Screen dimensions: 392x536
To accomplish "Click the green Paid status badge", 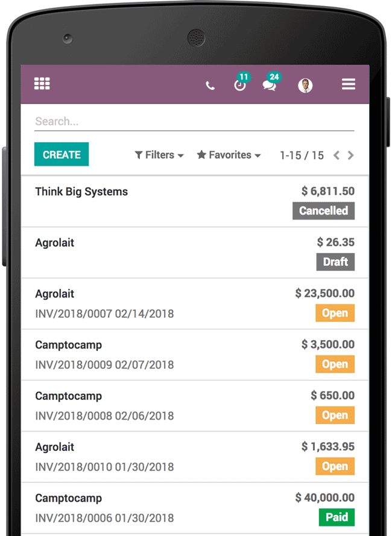I will (337, 517).
